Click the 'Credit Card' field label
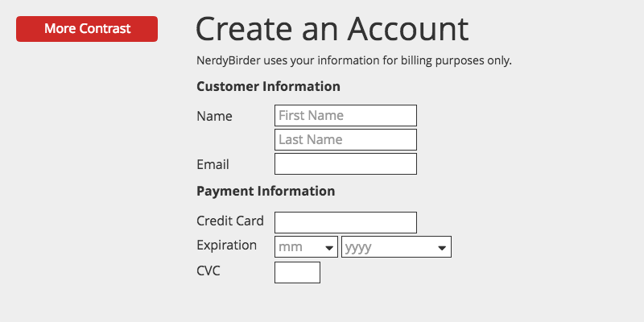Image resolution: width=644 pixels, height=322 pixels. pyautogui.click(x=230, y=221)
